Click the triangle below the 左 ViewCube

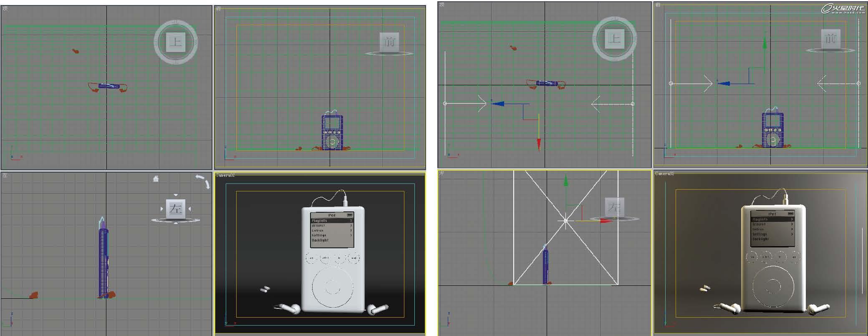pos(176,223)
